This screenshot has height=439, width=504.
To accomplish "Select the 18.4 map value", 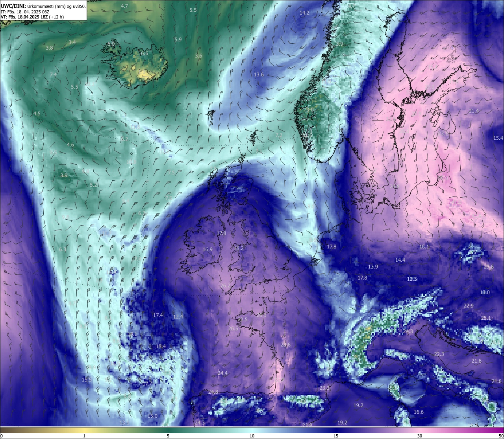I will pos(161,346).
